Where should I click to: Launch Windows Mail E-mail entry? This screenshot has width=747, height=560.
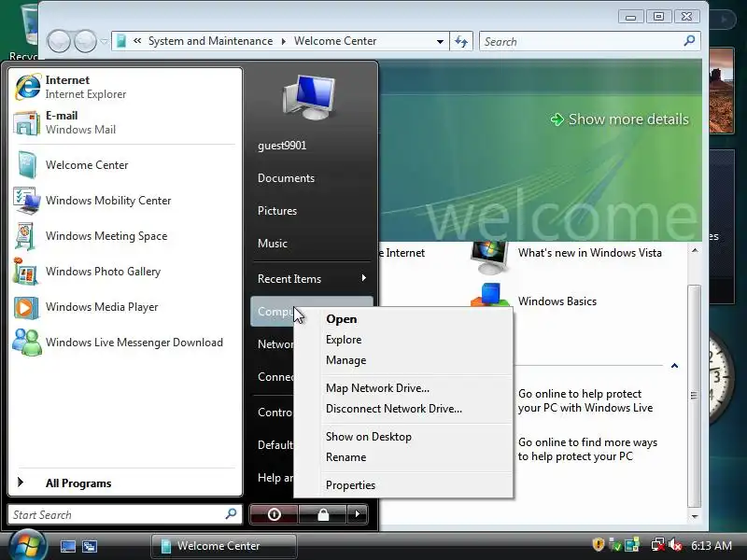[x=125, y=122]
